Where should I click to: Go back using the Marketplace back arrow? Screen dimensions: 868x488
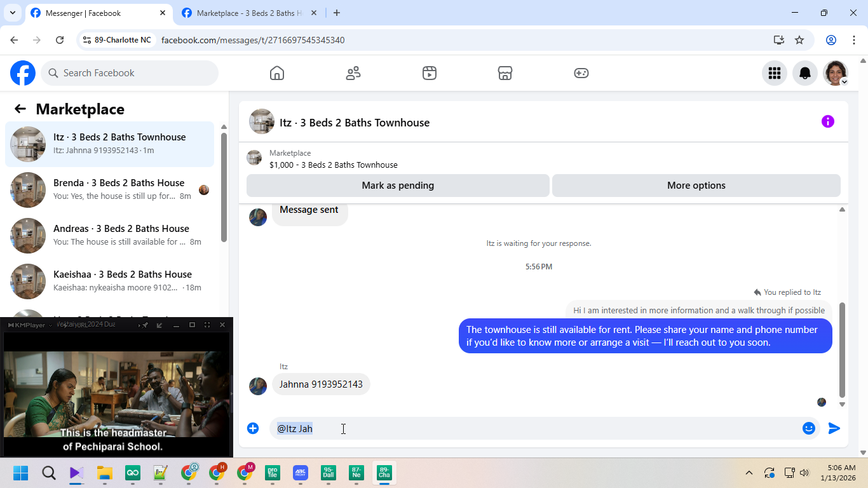tap(20, 109)
